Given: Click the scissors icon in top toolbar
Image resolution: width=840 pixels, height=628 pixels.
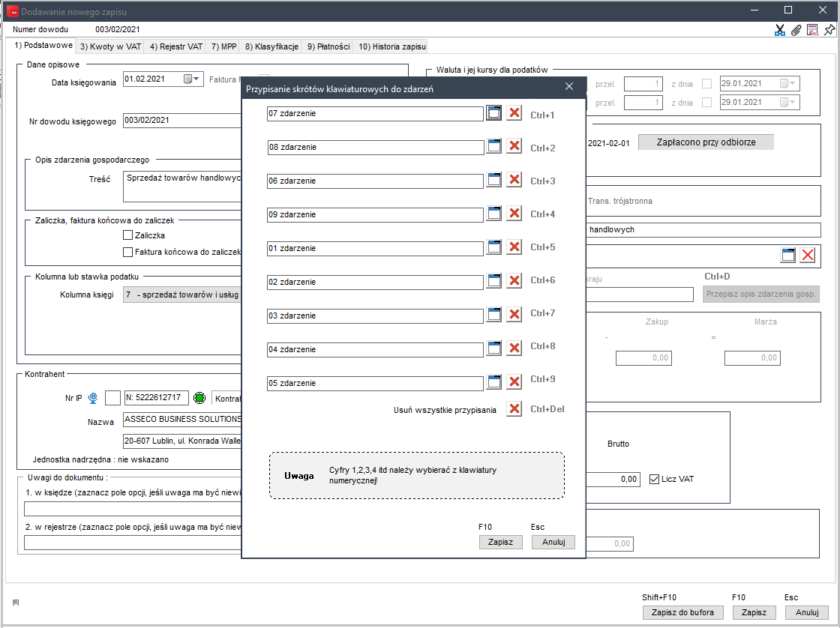Looking at the screenshot, I should click(x=780, y=30).
